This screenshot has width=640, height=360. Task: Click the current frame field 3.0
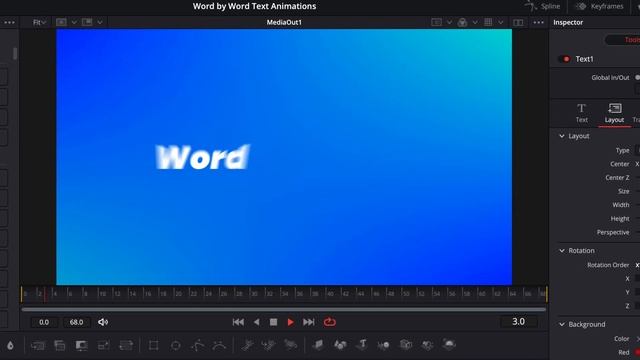click(518, 322)
